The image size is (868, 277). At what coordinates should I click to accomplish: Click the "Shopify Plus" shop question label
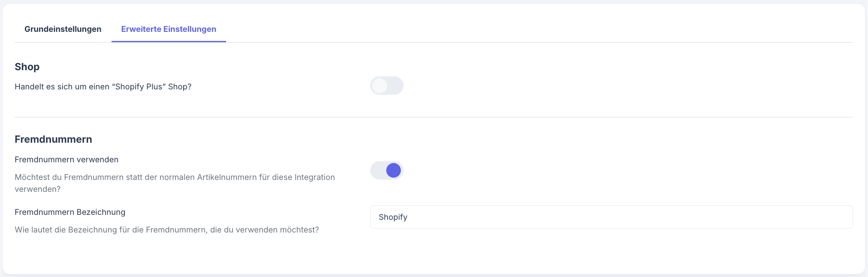(x=103, y=87)
